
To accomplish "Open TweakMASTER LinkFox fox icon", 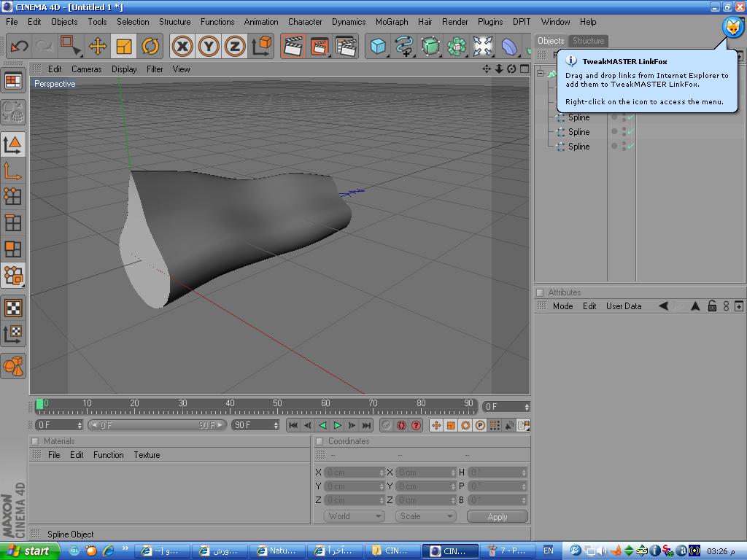I will 733,27.
